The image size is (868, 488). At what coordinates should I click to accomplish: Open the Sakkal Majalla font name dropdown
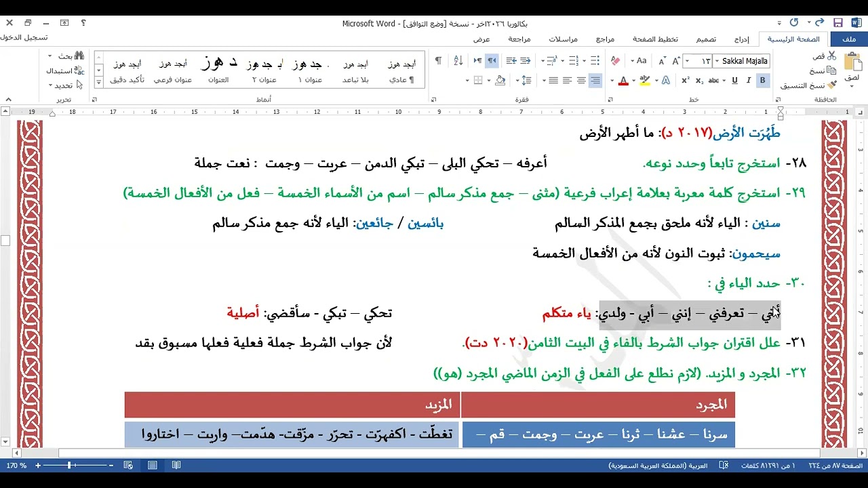point(717,61)
